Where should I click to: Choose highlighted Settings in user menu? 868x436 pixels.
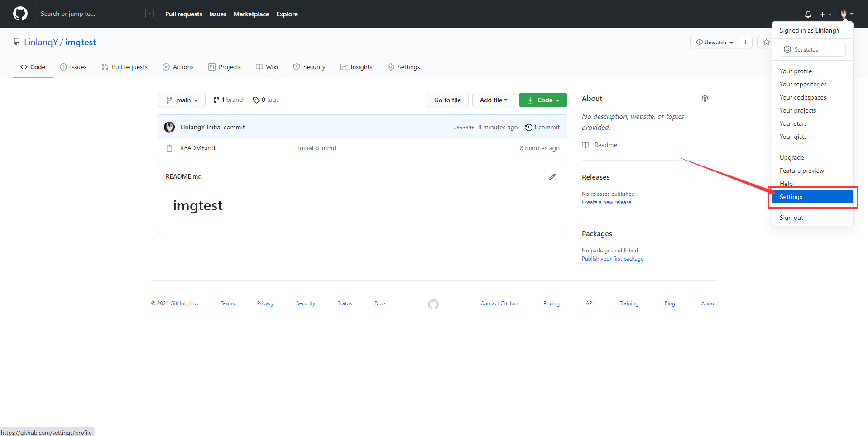[812, 197]
